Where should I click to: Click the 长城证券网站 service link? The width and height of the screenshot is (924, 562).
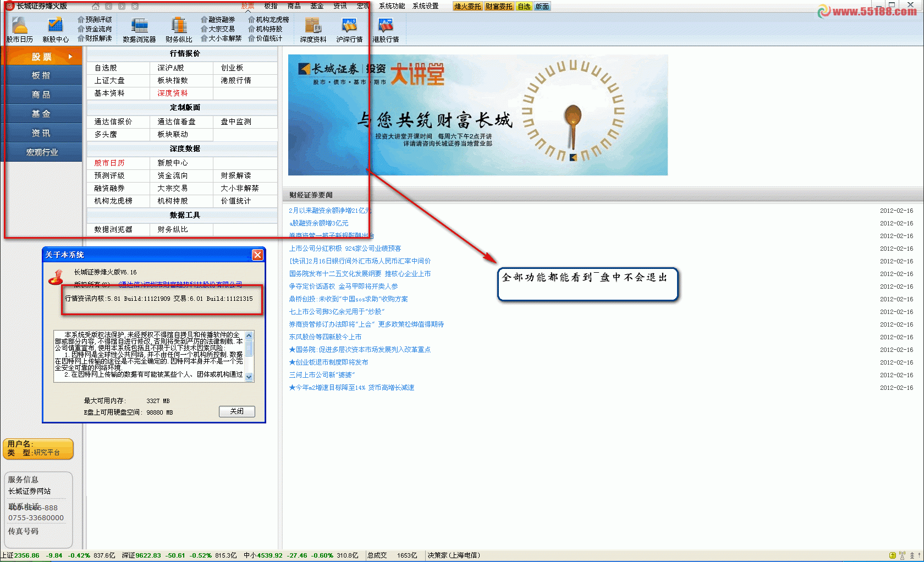pos(29,491)
